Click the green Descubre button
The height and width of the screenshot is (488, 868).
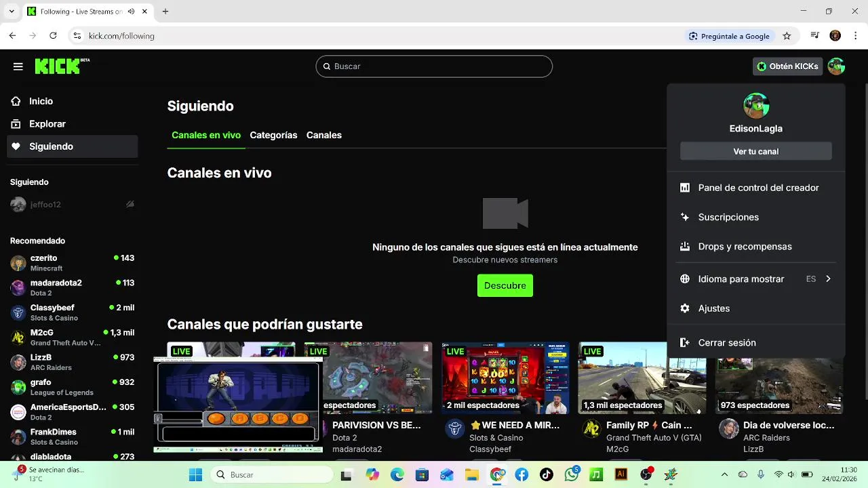[505, 285]
